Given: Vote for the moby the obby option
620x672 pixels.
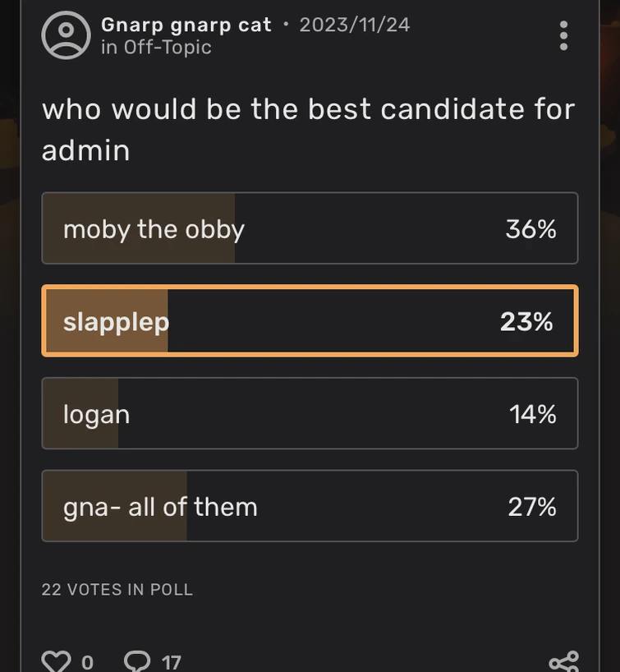Looking at the screenshot, I should pos(310,228).
